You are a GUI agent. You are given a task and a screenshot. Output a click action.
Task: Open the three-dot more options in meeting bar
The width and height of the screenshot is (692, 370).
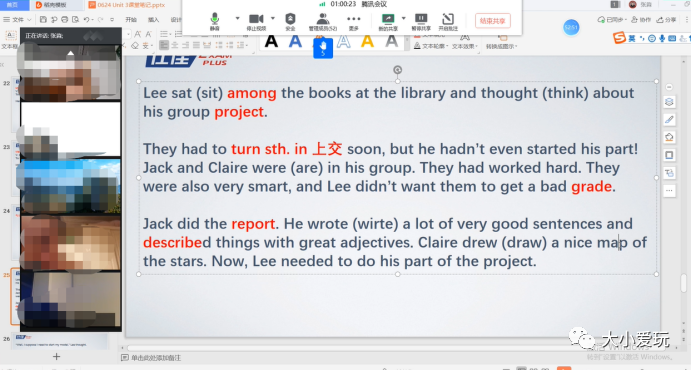(354, 21)
